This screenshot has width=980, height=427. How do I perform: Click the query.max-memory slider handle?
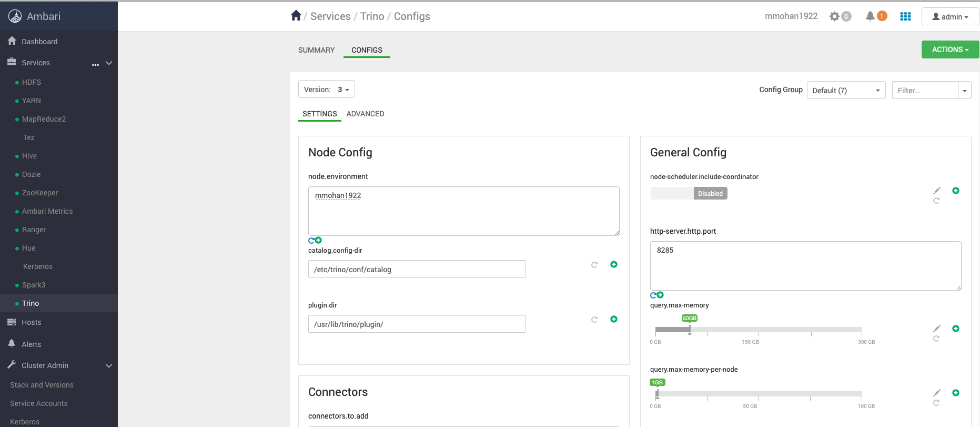[x=690, y=330]
